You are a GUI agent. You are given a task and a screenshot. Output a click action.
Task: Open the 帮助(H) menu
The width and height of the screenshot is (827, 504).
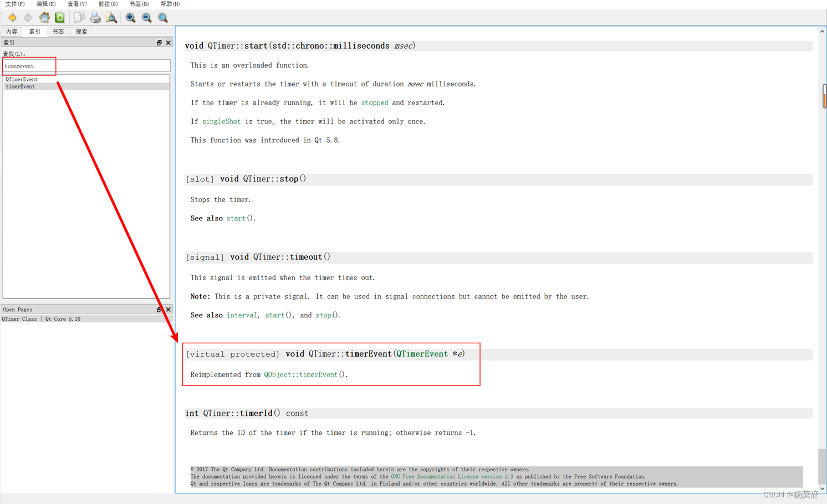[170, 4]
